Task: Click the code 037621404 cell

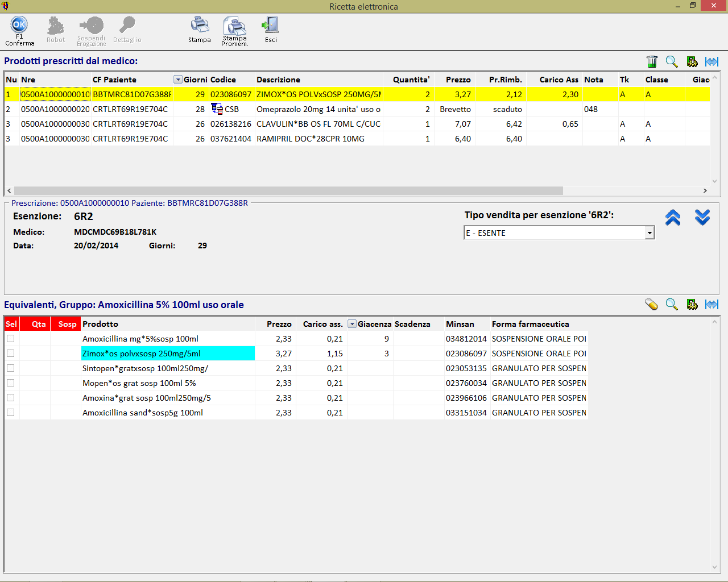Action: pos(231,139)
